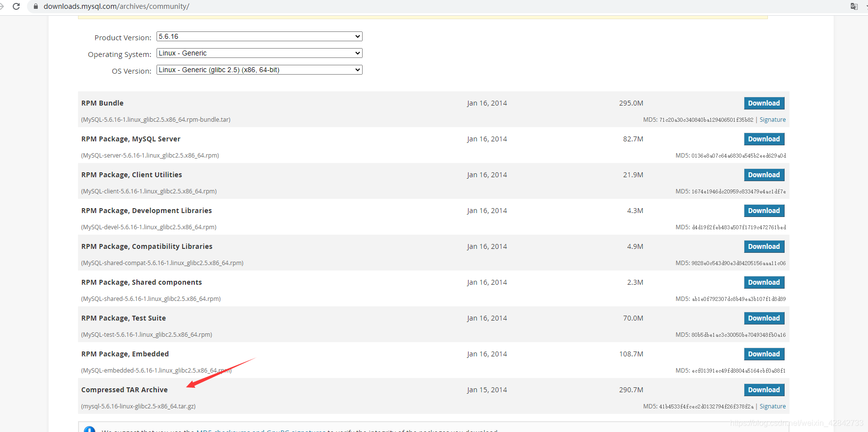Open Signature link for Compressed TAR Archive

pos(772,406)
